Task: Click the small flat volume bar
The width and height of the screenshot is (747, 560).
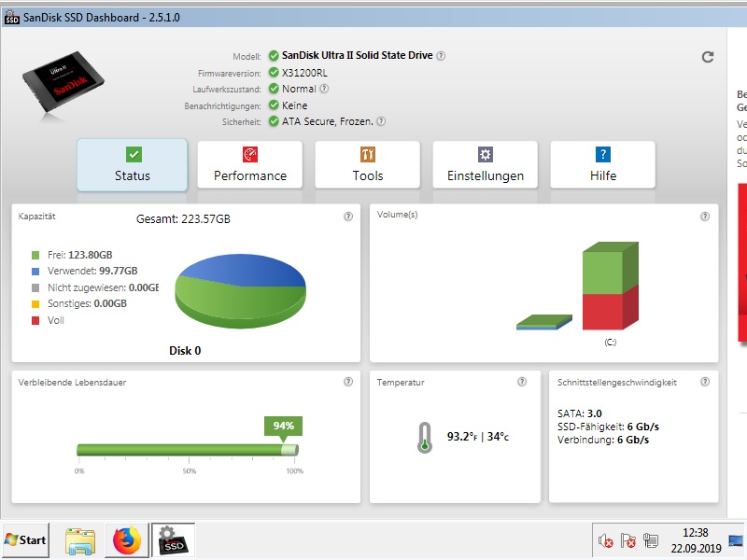Action: tap(544, 322)
